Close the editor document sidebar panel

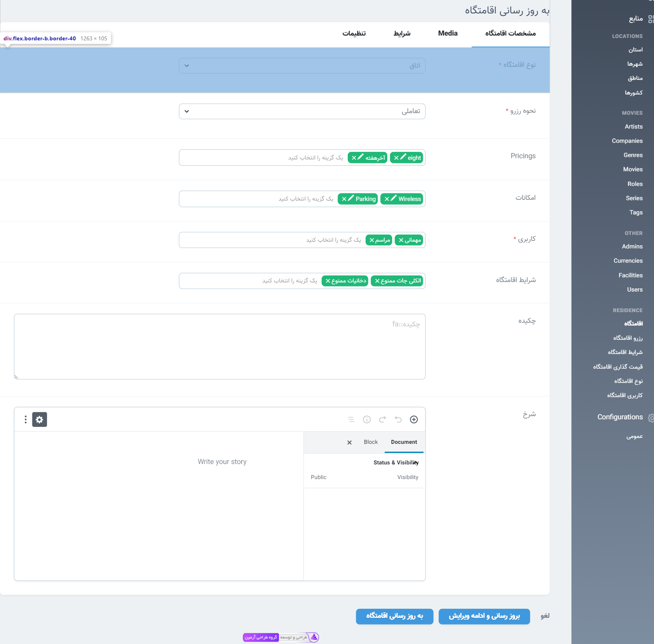point(349,443)
